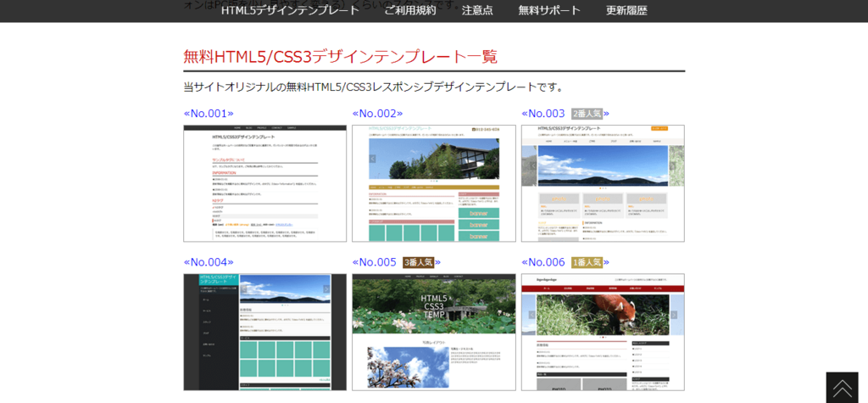Screen dimensions: 868x403
Task: Click the 2番人気 badge next to No.003
Action: [587, 114]
